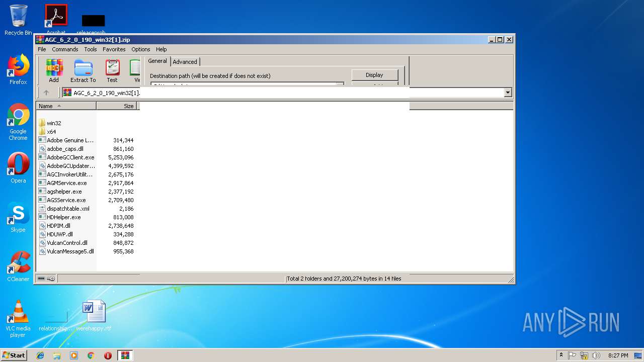Open Recycle Bin desktop icon
This screenshot has width=644, height=362.
coord(18,20)
